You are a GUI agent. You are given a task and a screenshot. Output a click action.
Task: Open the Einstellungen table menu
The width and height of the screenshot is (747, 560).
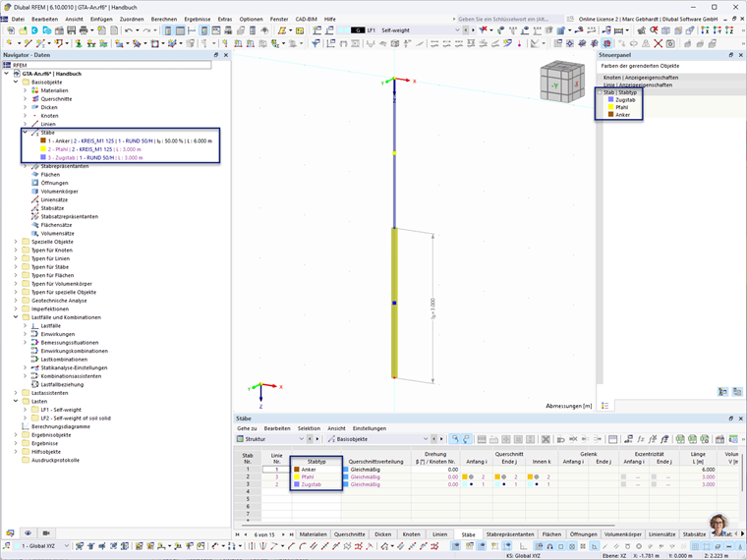point(370,428)
